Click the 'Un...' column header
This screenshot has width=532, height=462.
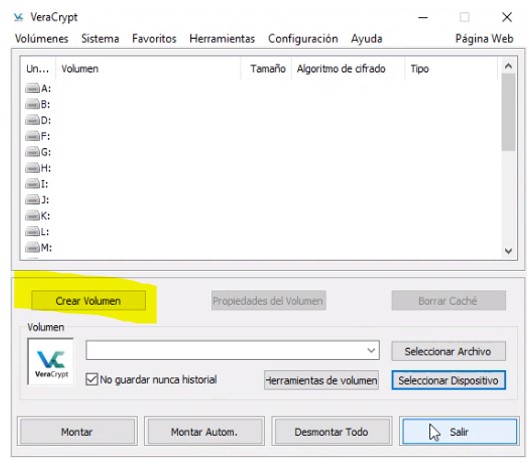point(38,69)
